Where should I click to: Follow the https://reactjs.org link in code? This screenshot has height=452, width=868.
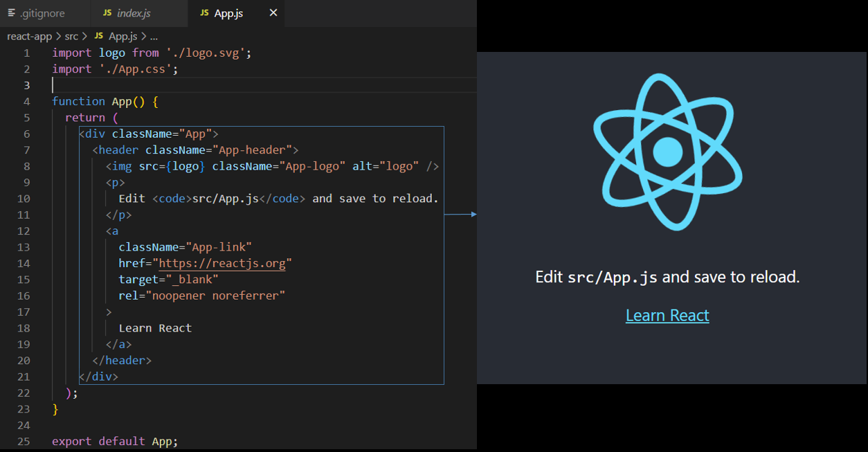coord(222,263)
